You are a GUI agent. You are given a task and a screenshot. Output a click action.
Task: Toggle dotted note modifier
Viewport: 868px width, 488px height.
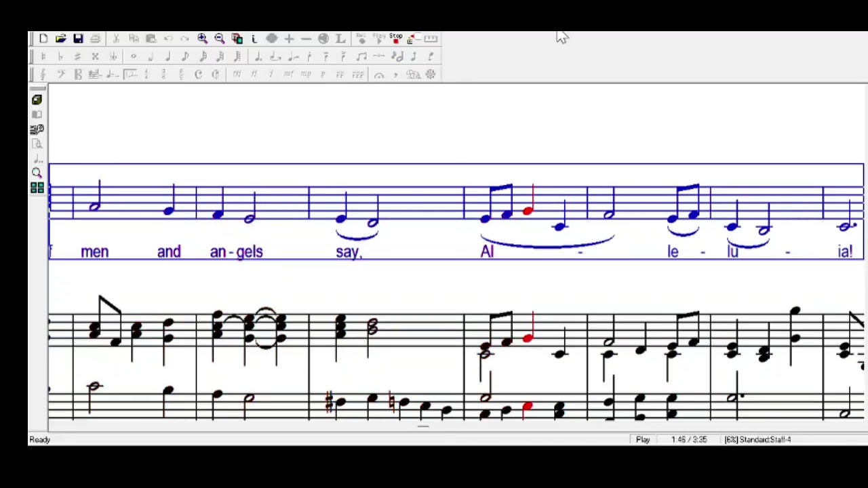point(258,56)
